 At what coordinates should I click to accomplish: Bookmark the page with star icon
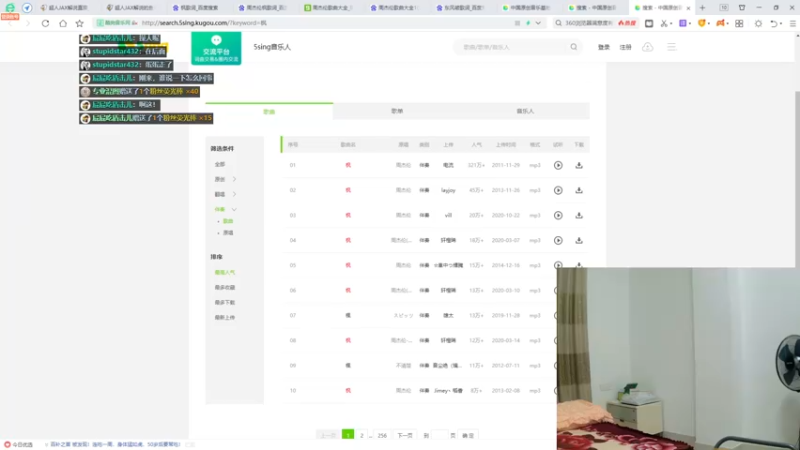80,23
